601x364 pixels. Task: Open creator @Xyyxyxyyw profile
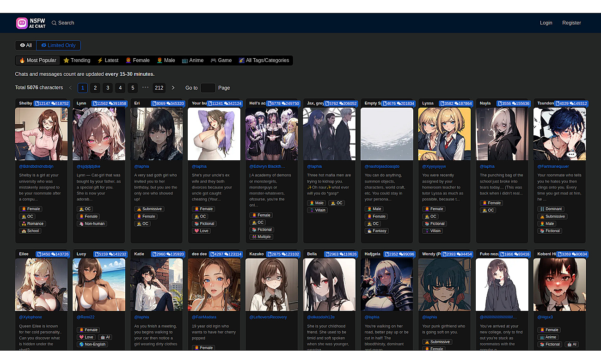click(x=434, y=166)
